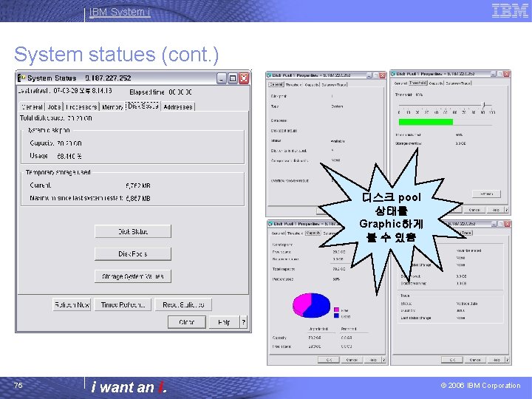
Task: Click the Threshold slider handle near 90
Action: 485,104
